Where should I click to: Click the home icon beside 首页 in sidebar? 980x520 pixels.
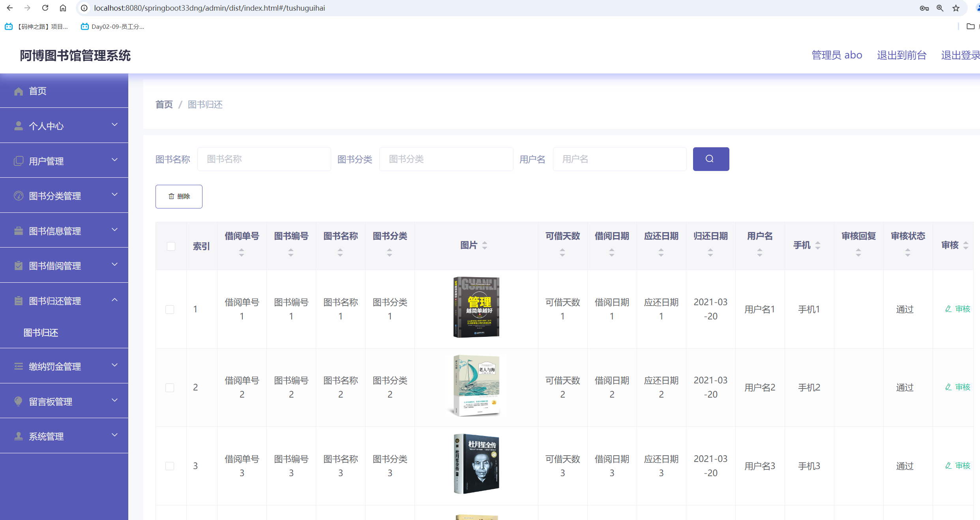19,91
